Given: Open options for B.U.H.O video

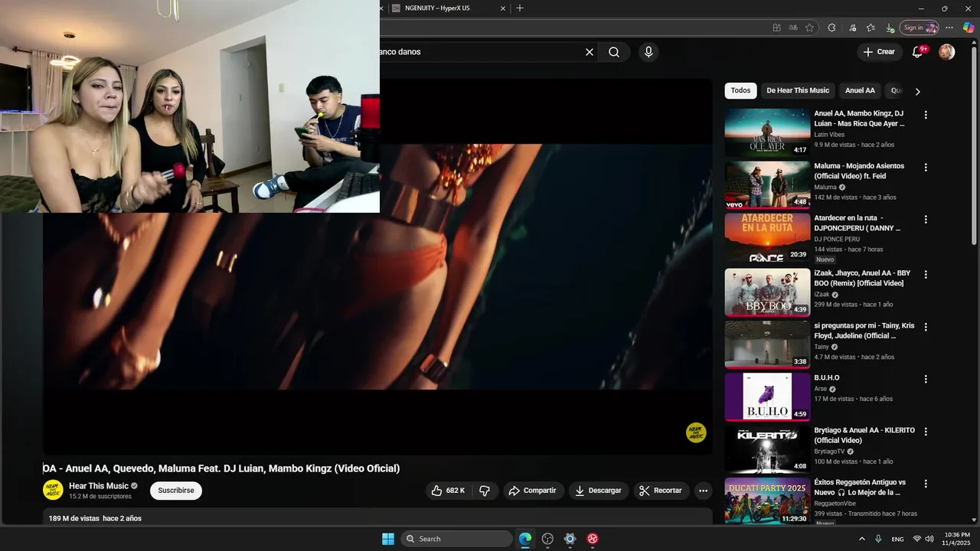Looking at the screenshot, I should coord(926,379).
